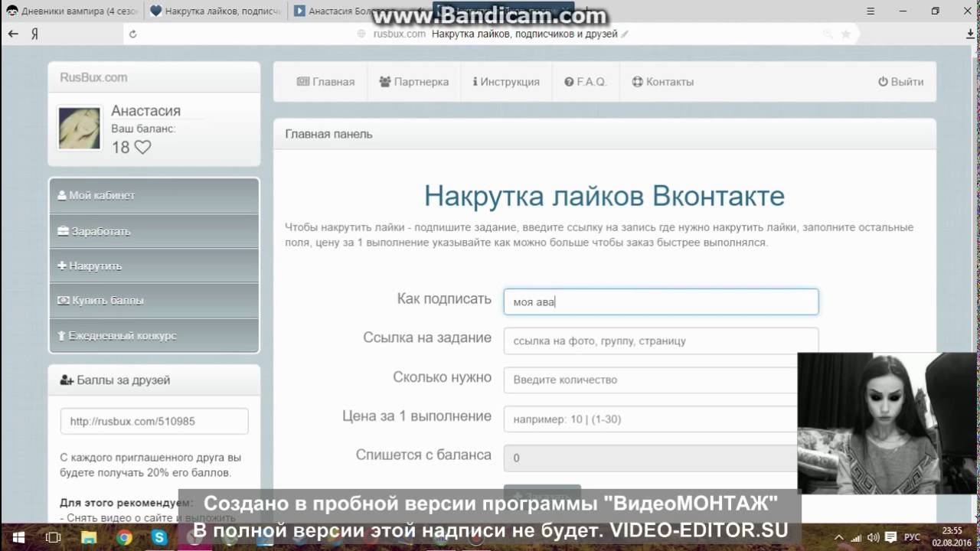This screenshot has height=551, width=980.
Task: Log out with the Выйти link
Action: pos(900,82)
